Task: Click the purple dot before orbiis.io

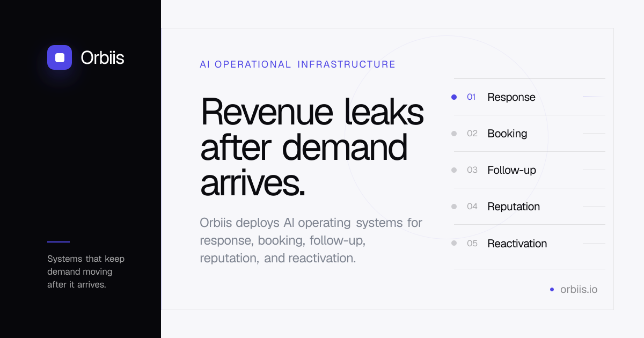Action: pyautogui.click(x=552, y=290)
